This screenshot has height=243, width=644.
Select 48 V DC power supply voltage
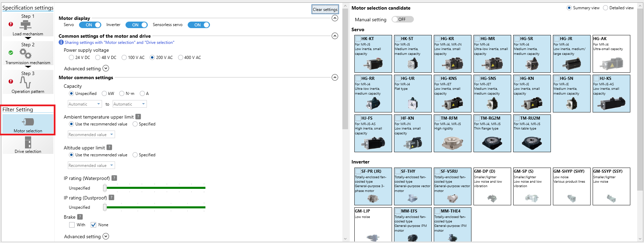pos(98,57)
